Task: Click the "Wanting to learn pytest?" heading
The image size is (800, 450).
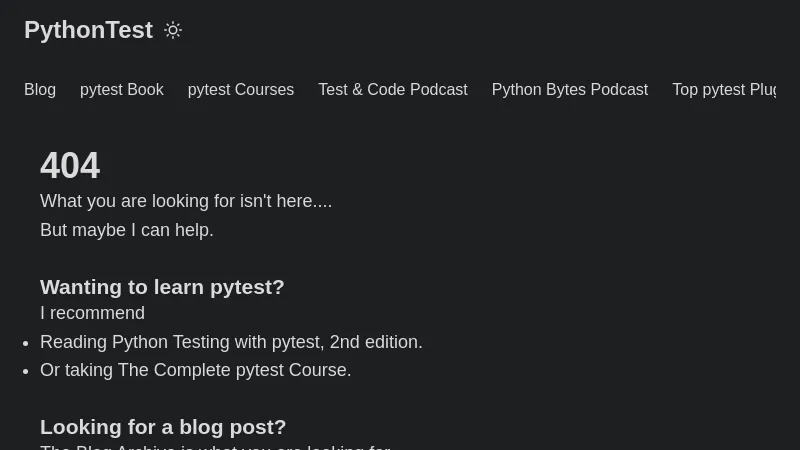Action: [162, 287]
